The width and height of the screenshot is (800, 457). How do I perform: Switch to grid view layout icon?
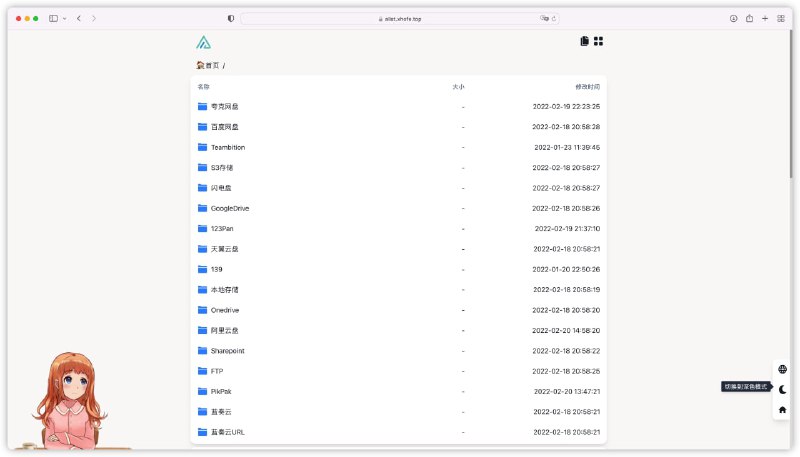point(599,41)
